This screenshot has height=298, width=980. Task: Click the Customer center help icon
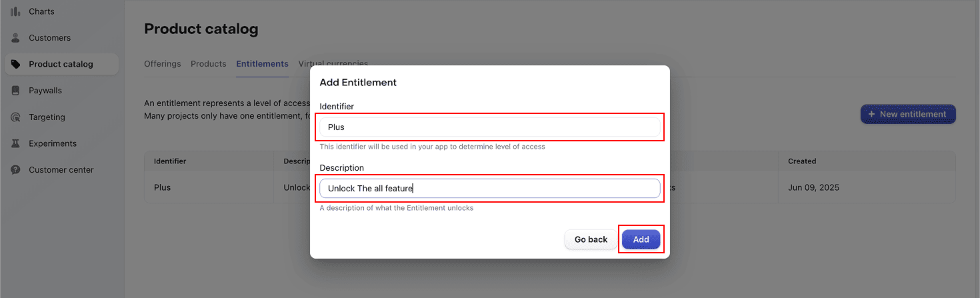point(15,170)
